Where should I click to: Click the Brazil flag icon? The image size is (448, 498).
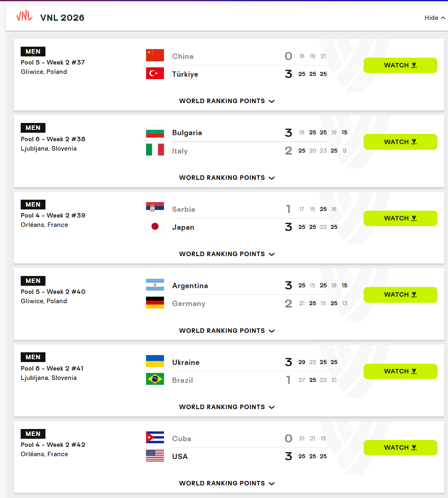(155, 379)
